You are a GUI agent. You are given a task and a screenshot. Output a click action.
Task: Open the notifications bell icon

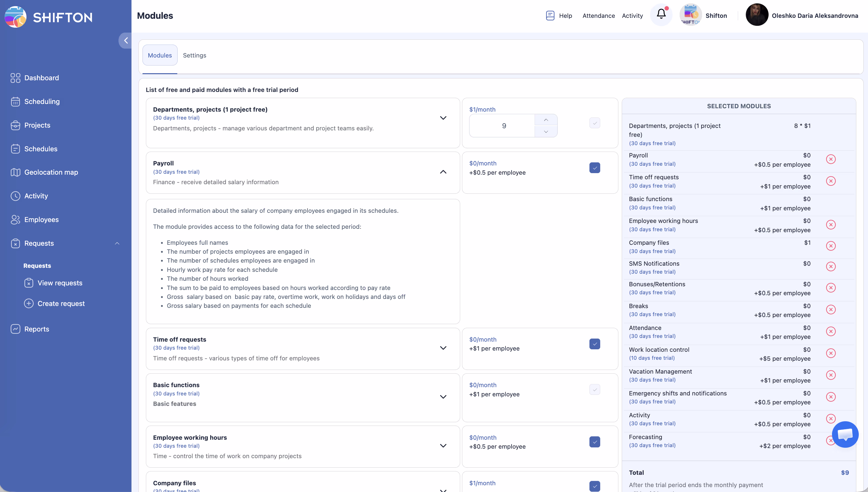pos(661,14)
